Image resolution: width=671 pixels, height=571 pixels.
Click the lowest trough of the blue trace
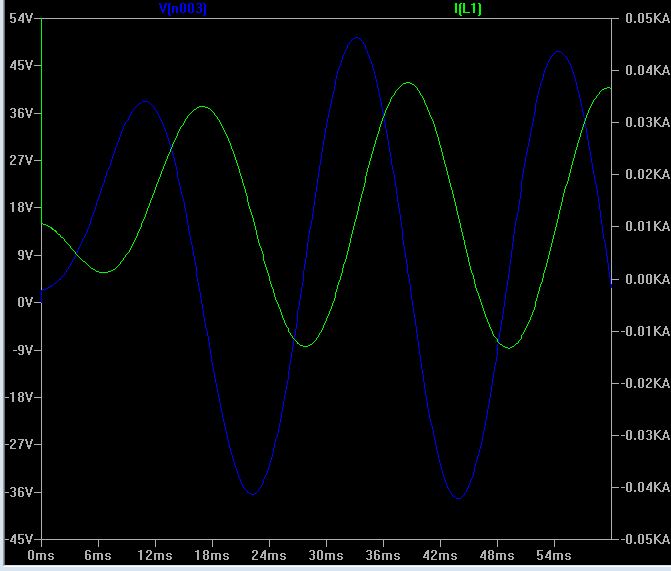[458, 497]
